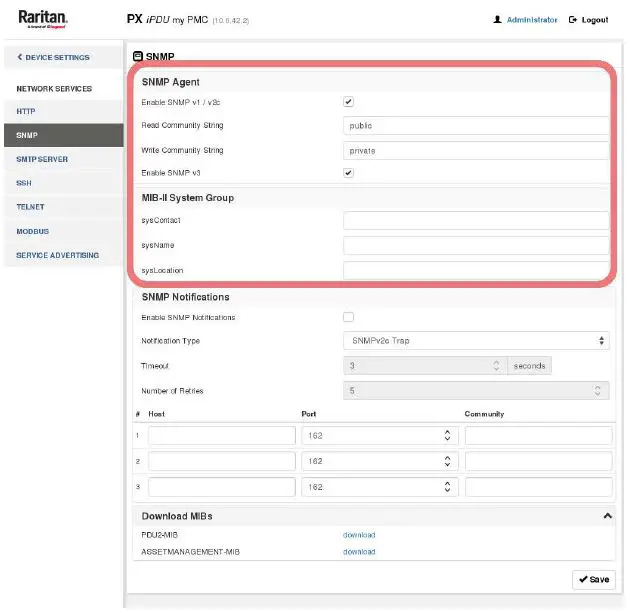Click the Host field in row 2
Viewport: 630px width, 613px height.
[222, 461]
